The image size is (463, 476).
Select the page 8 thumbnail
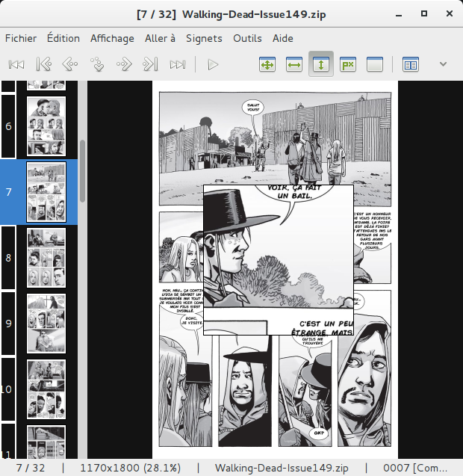46,258
